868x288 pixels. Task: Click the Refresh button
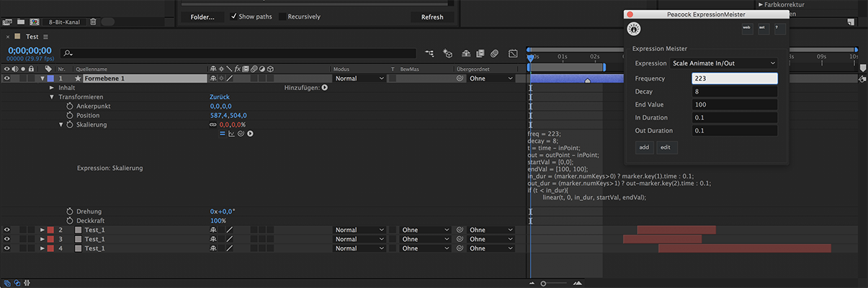pyautogui.click(x=432, y=17)
